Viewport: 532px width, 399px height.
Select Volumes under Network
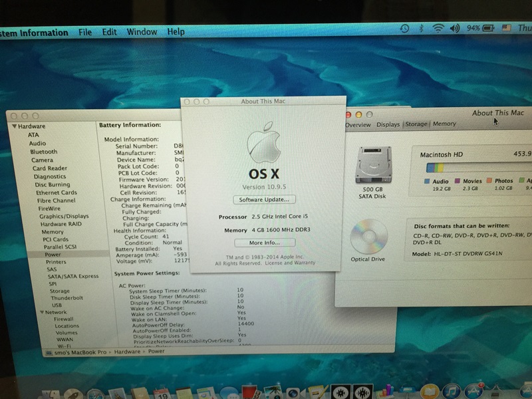[66, 332]
